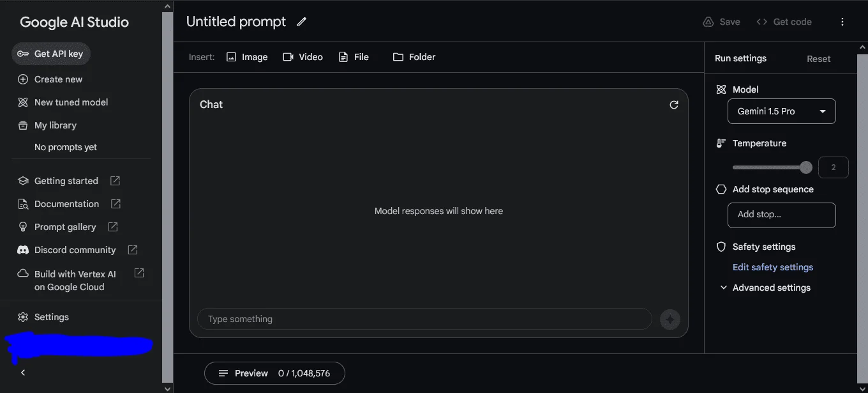Screen dimensions: 868x393
Task: Click the Documentation page icon
Action: (23, 204)
